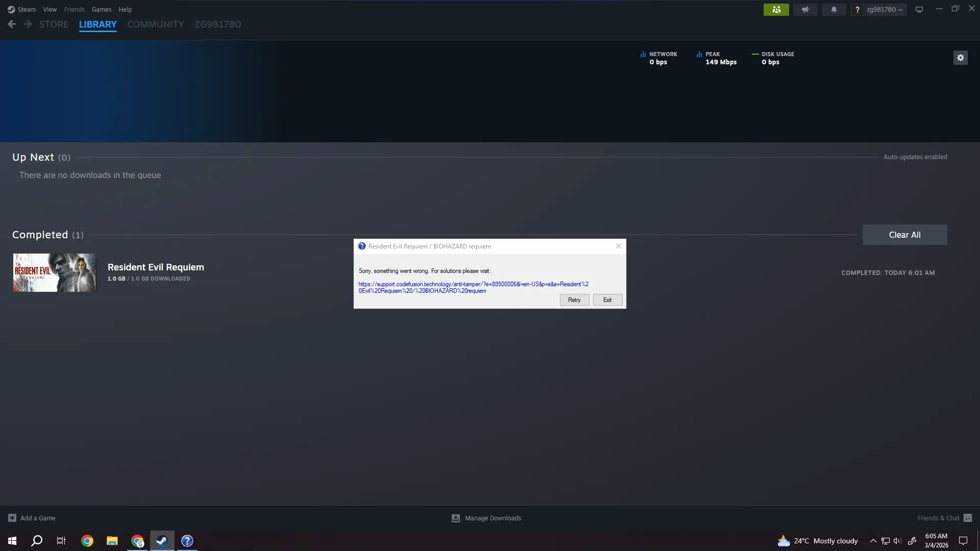Image resolution: width=980 pixels, height=551 pixels.
Task: Click COMPLETED: TODAY 6:01 AM text
Action: (x=888, y=273)
